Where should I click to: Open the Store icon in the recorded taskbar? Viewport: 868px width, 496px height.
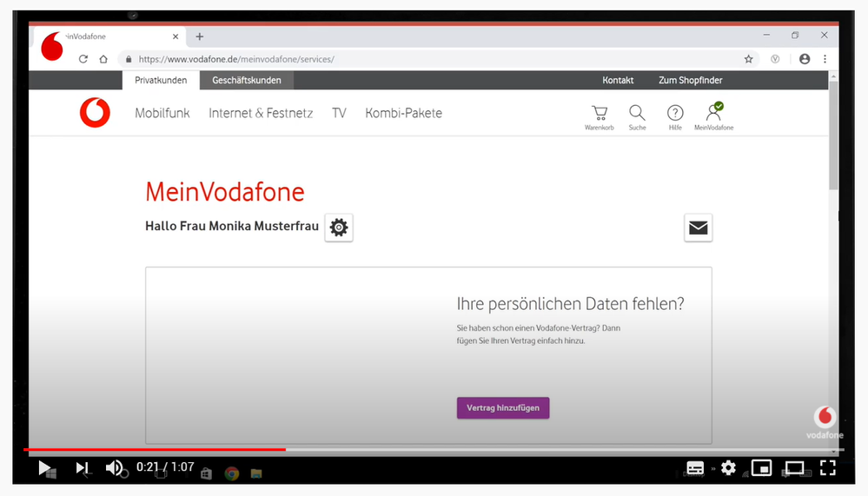click(206, 473)
